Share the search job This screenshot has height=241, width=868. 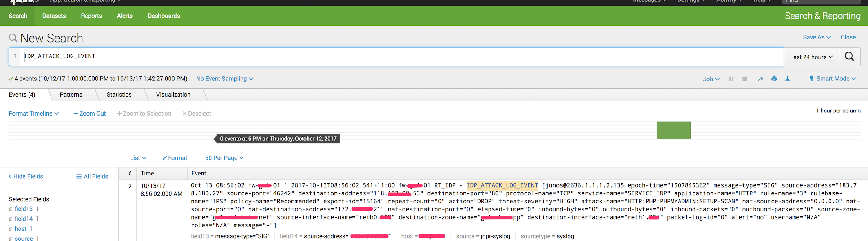(760, 79)
